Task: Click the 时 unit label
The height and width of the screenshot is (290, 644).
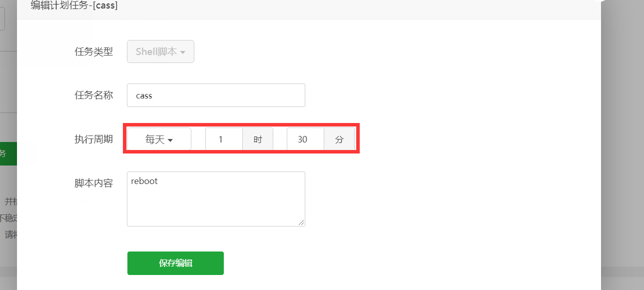Action: tap(258, 139)
